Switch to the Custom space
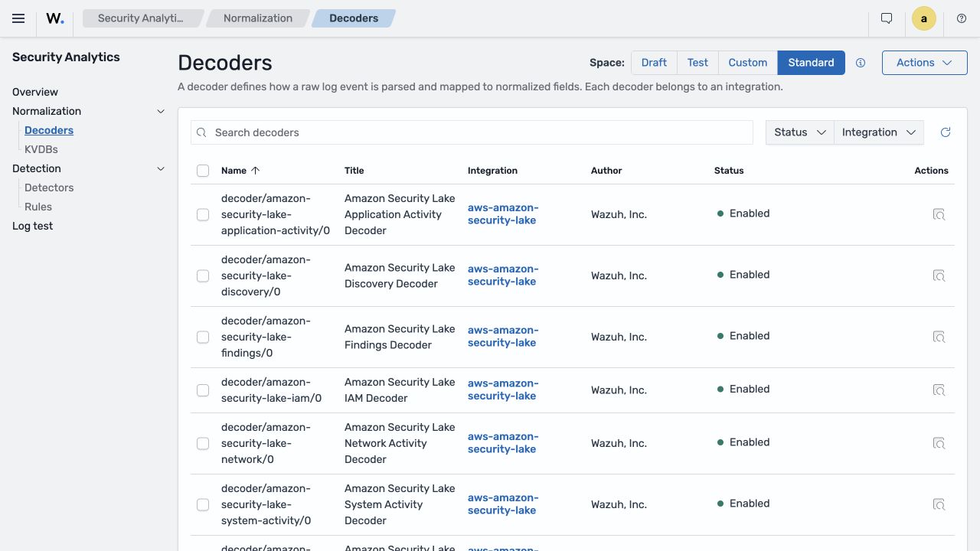Image resolution: width=980 pixels, height=551 pixels. click(748, 63)
